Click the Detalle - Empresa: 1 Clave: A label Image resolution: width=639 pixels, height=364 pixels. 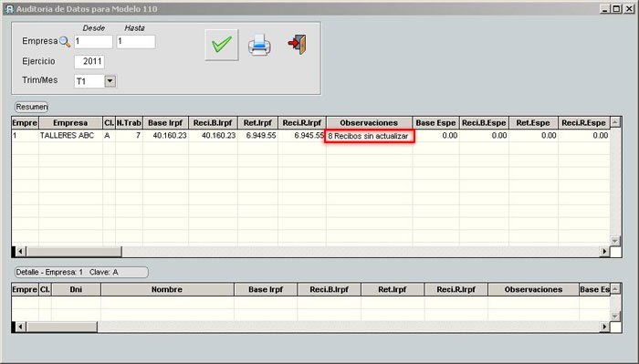point(81,272)
